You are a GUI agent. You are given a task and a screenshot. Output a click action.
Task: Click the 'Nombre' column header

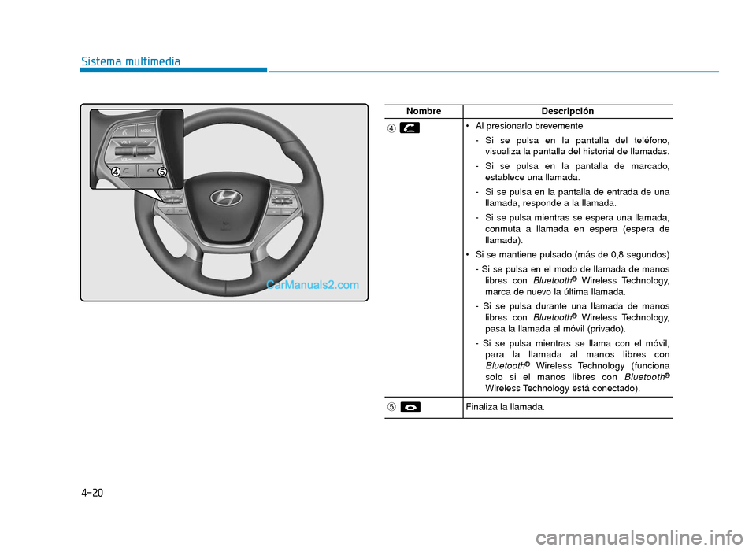click(x=424, y=111)
